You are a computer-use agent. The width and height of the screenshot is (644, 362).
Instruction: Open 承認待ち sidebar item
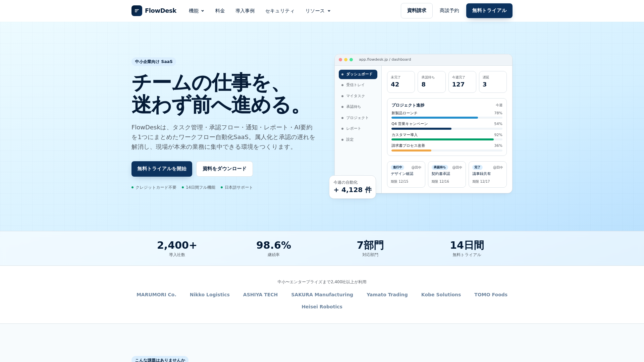coord(358,107)
